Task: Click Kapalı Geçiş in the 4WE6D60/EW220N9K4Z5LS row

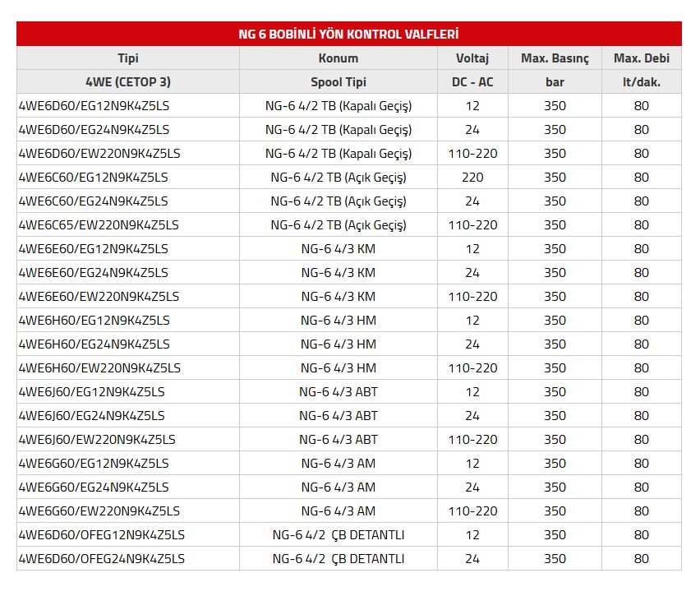Action: pyautogui.click(x=375, y=155)
